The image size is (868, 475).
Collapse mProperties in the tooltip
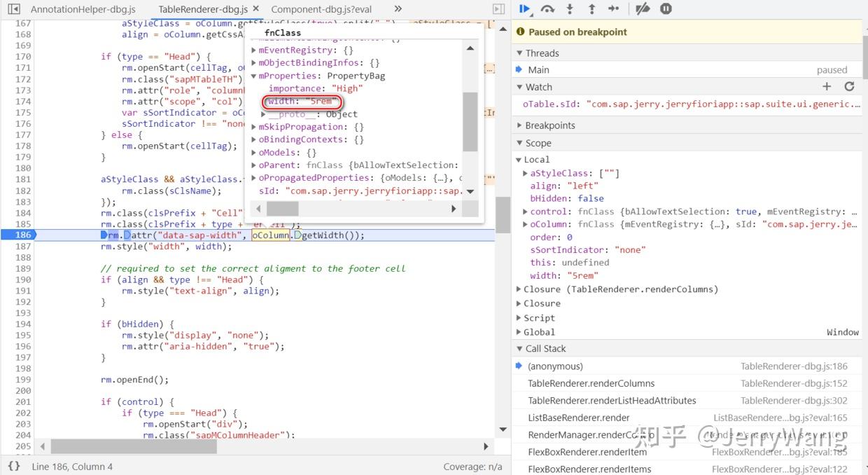coord(254,76)
